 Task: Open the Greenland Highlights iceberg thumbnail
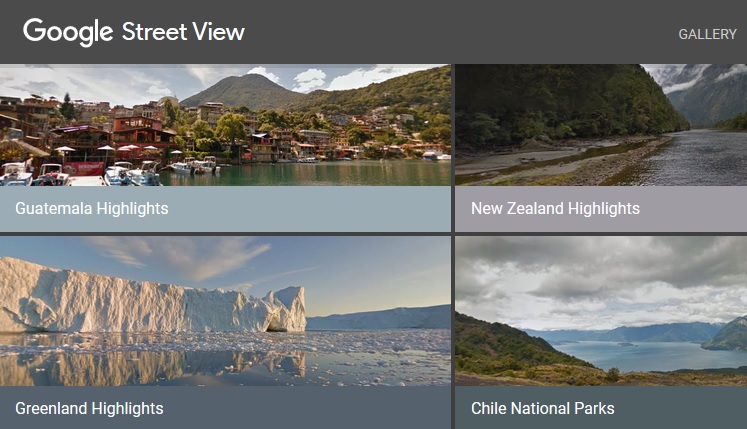pyautogui.click(x=225, y=310)
